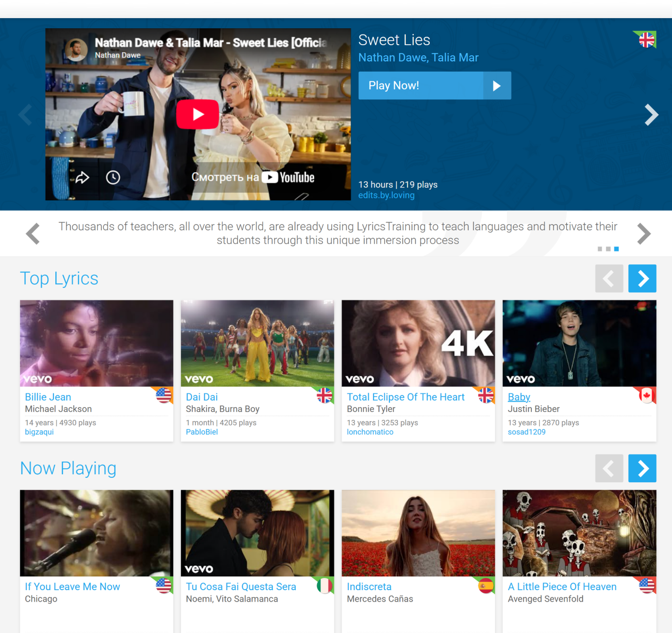Open Nathan Dawe, Talia Mar artist link
The height and width of the screenshot is (633, 672).
[x=418, y=57]
